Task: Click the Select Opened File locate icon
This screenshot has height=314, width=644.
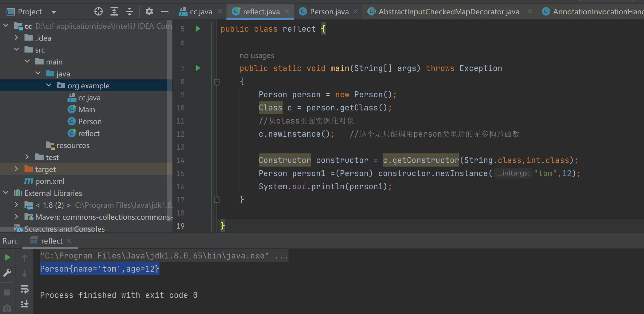Action: [x=98, y=12]
